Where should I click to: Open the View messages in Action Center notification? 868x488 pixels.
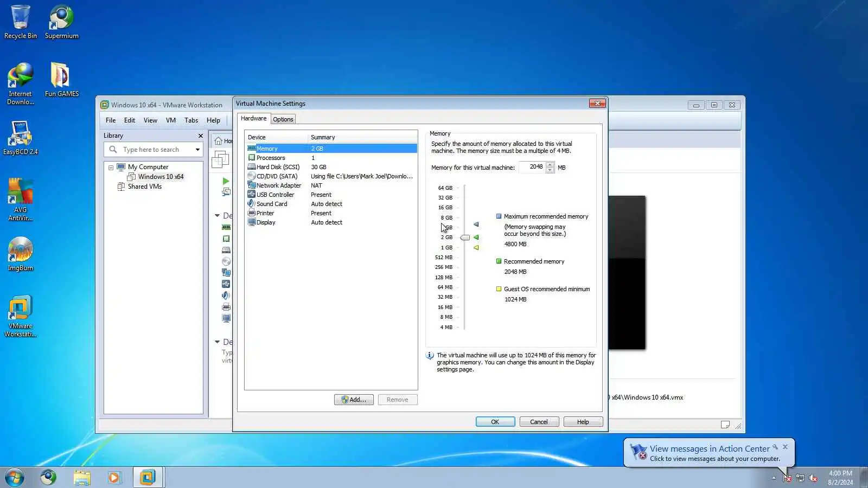click(x=710, y=449)
